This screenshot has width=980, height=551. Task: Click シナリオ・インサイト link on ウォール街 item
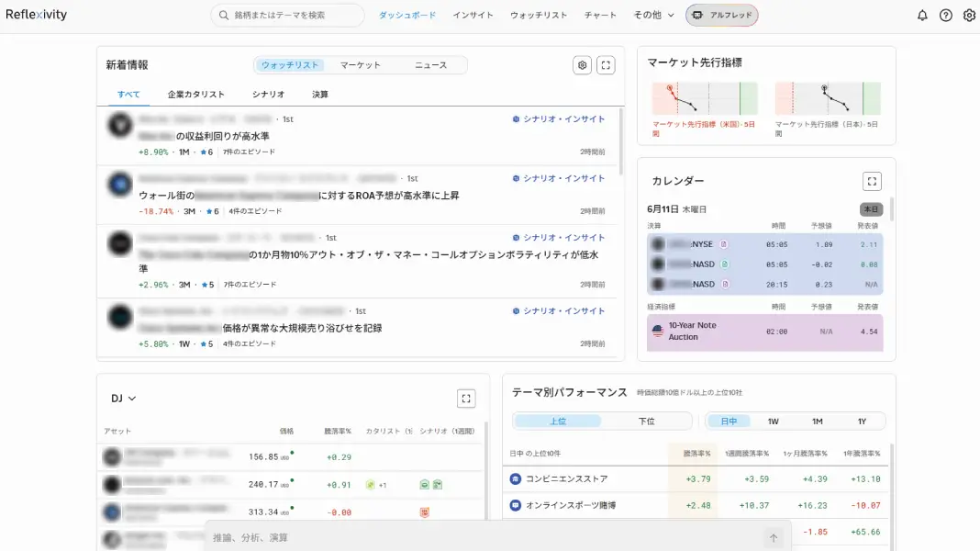tap(559, 178)
